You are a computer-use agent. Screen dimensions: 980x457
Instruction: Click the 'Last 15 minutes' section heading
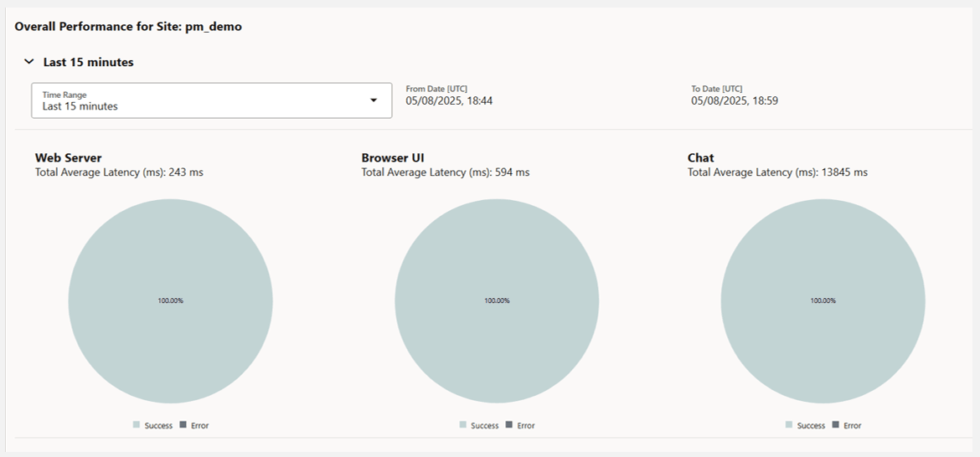tap(88, 62)
